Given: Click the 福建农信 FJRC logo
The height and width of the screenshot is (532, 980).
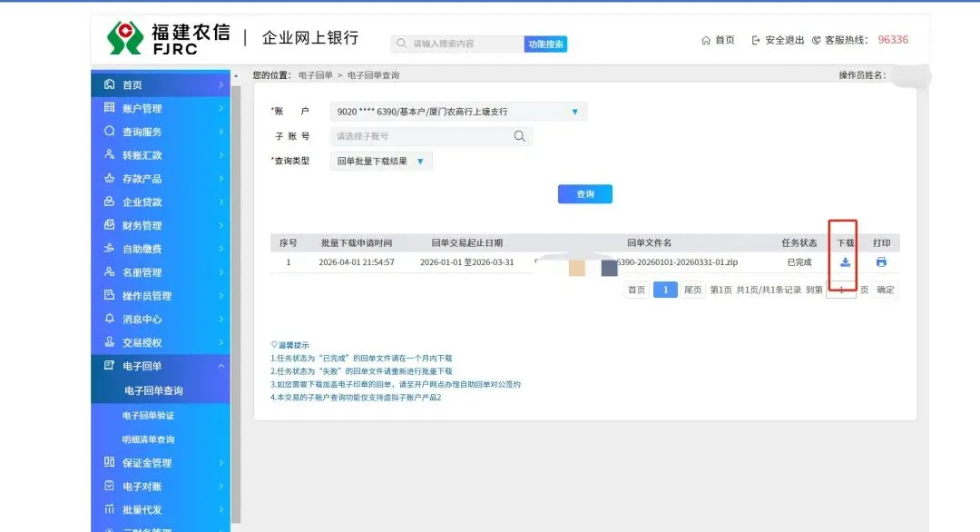Looking at the screenshot, I should tap(169, 38).
